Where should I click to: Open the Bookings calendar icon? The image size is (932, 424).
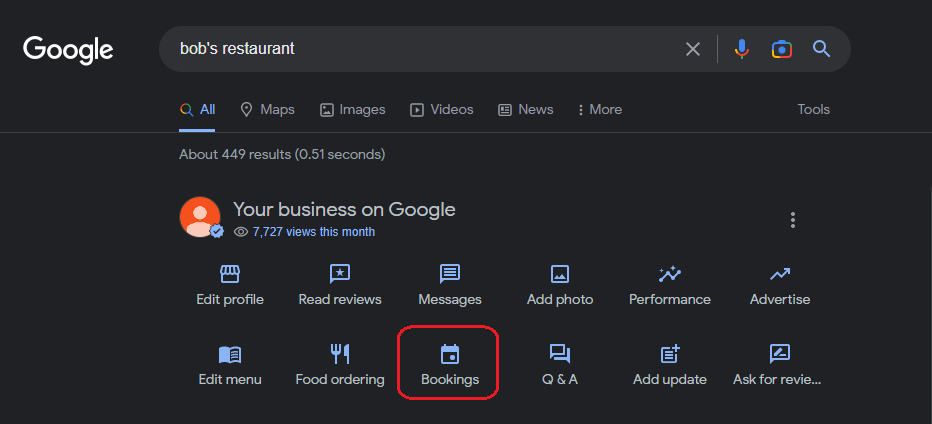pos(450,354)
